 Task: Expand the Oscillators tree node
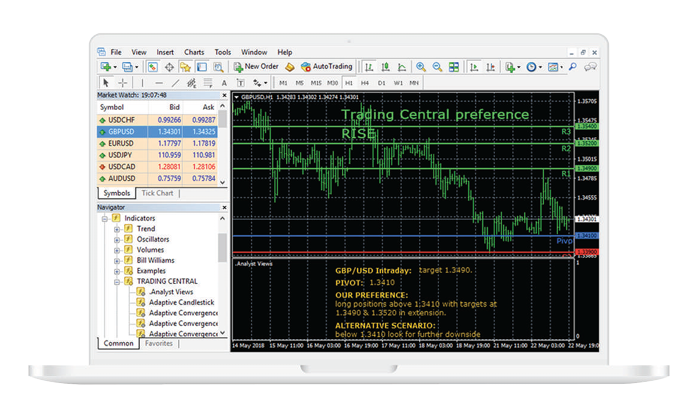pyautogui.click(x=117, y=240)
